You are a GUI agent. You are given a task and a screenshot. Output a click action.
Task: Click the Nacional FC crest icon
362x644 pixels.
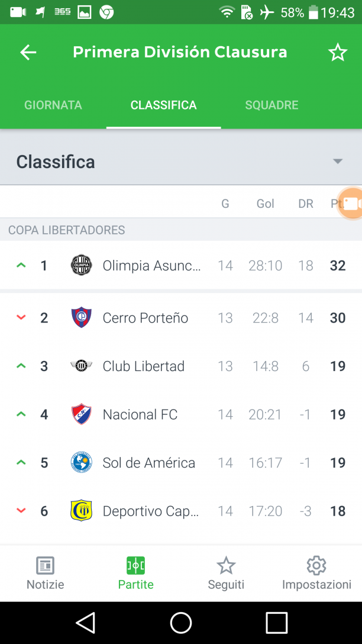(x=81, y=414)
